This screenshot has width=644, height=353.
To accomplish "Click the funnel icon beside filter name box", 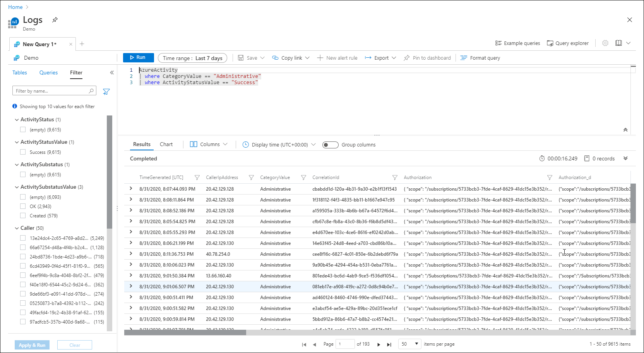I will click(106, 91).
